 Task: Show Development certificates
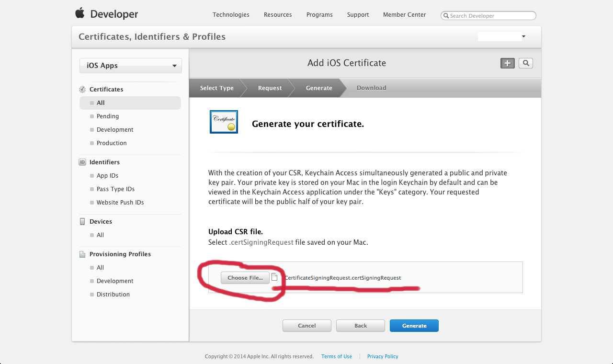pos(115,130)
